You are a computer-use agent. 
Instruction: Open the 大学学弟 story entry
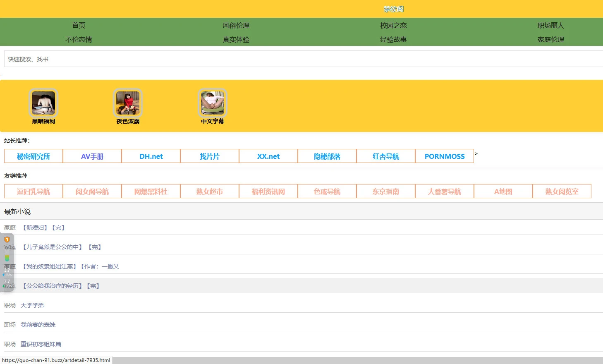tap(32, 305)
